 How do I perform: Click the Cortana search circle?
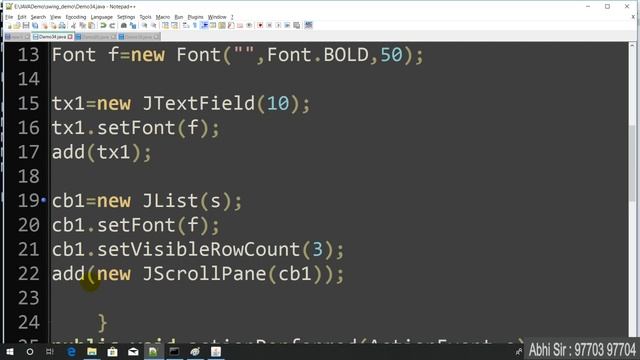point(30,351)
